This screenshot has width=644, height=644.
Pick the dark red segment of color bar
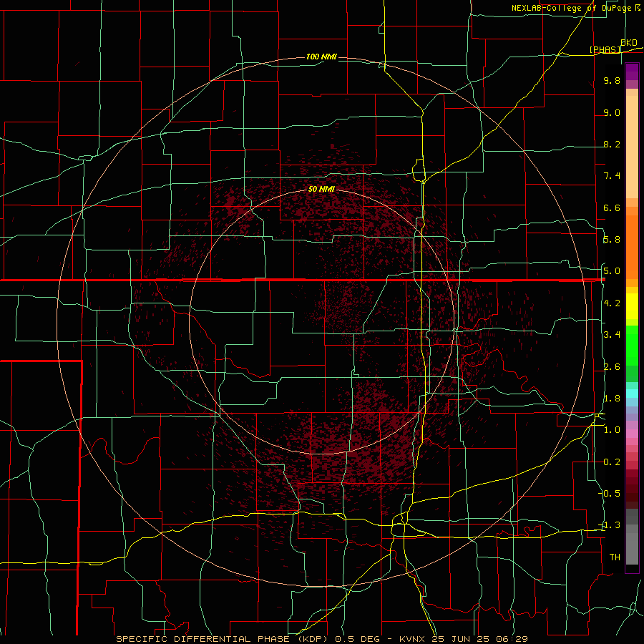click(632, 489)
